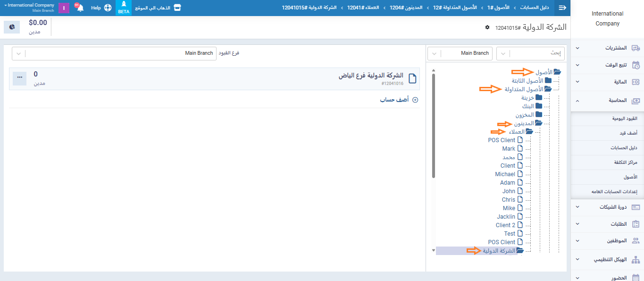644x281 pixels.
Task: Select مراكز التكلفة from sidebar submenu
Action: tap(626, 162)
